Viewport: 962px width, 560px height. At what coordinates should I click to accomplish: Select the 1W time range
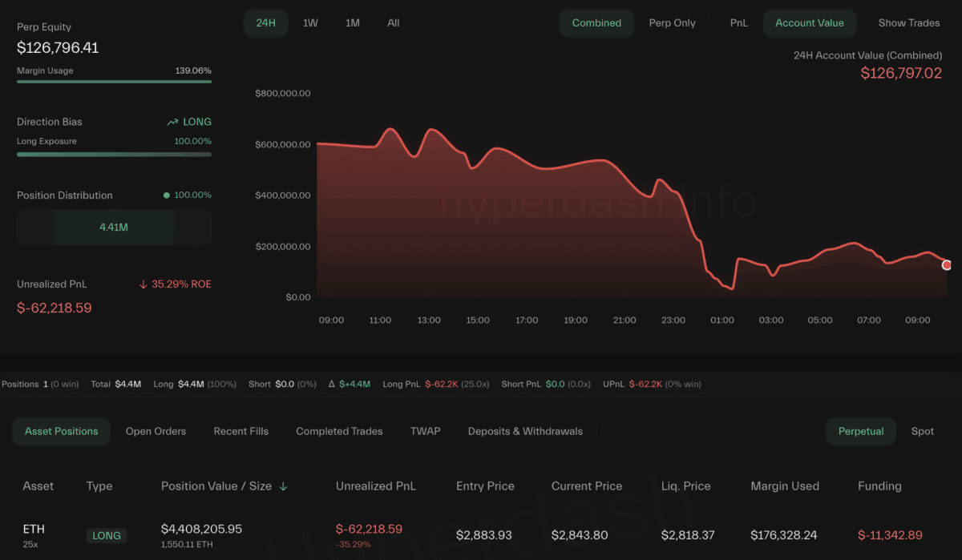click(x=310, y=23)
